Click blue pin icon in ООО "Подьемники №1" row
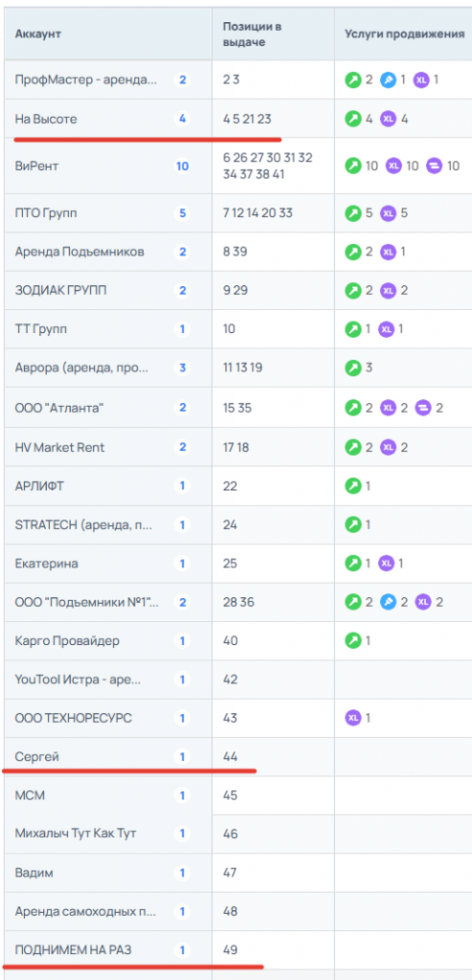Screen dimensions: 472x980 pyautogui.click(x=389, y=602)
